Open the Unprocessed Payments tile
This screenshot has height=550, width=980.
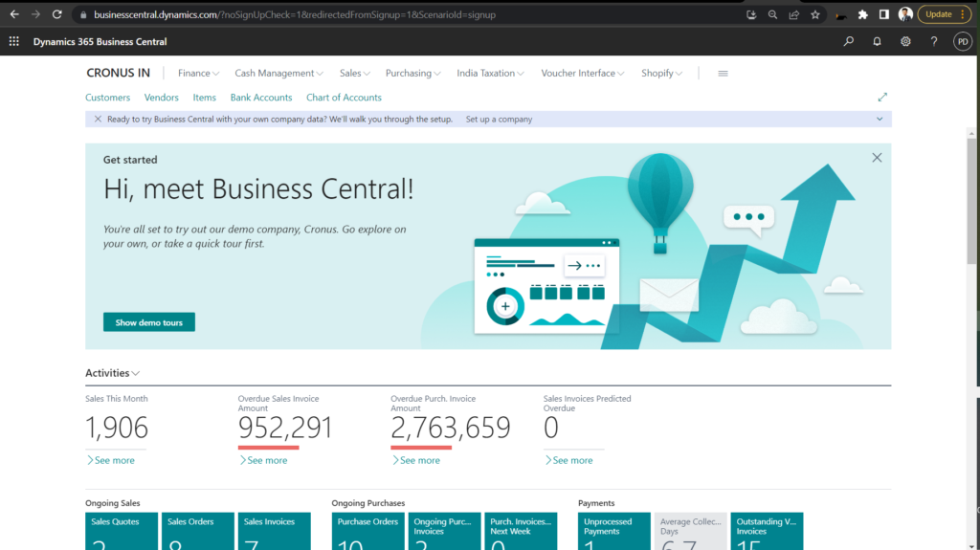coord(613,531)
